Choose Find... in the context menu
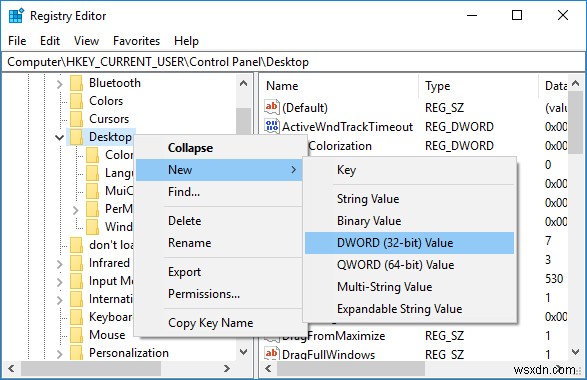 click(219, 192)
